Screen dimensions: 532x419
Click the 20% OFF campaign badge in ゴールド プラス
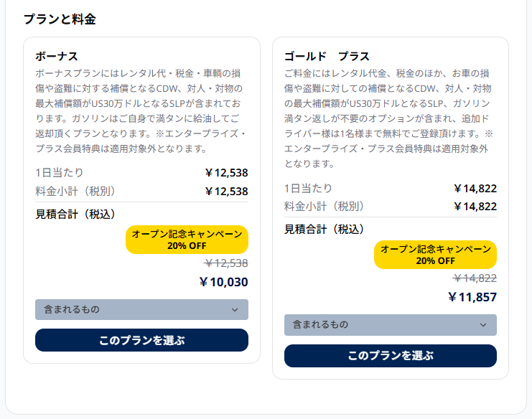[x=435, y=255]
